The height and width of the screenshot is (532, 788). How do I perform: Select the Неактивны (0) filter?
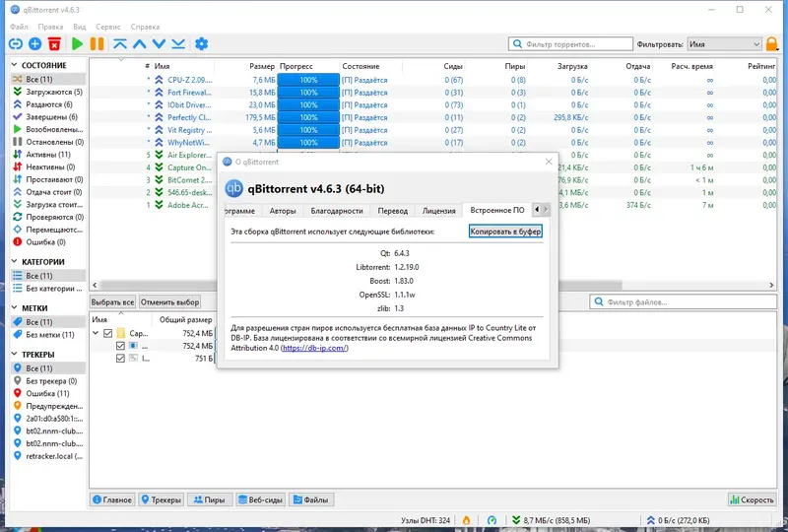tap(48, 166)
